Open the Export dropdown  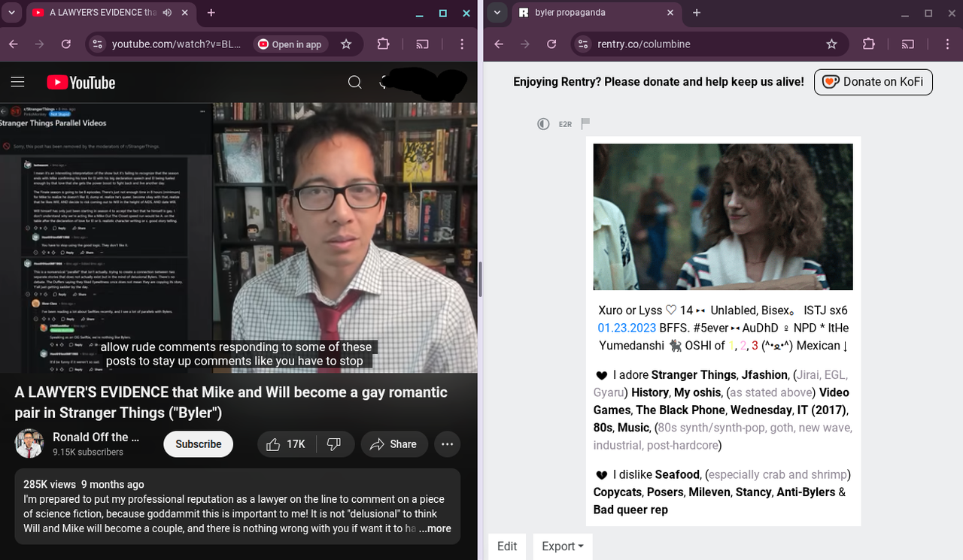pos(563,546)
